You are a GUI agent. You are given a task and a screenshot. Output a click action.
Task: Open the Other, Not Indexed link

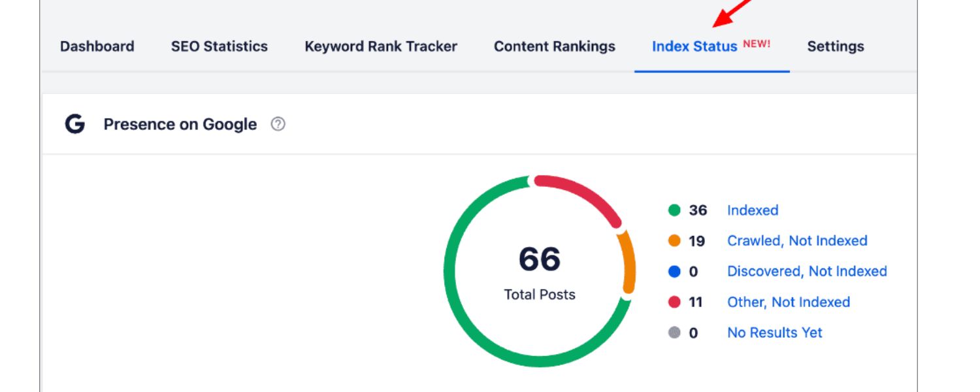coord(788,302)
